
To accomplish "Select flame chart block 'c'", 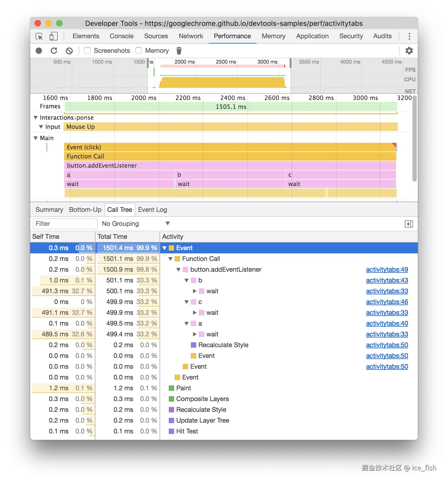I will pos(341,175).
